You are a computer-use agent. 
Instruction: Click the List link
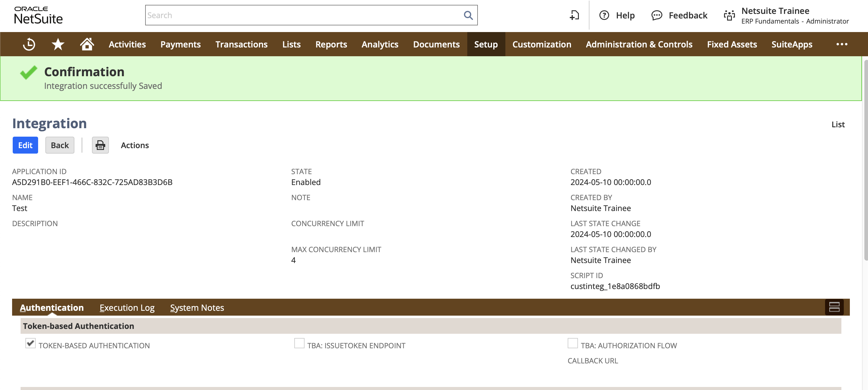(x=838, y=124)
